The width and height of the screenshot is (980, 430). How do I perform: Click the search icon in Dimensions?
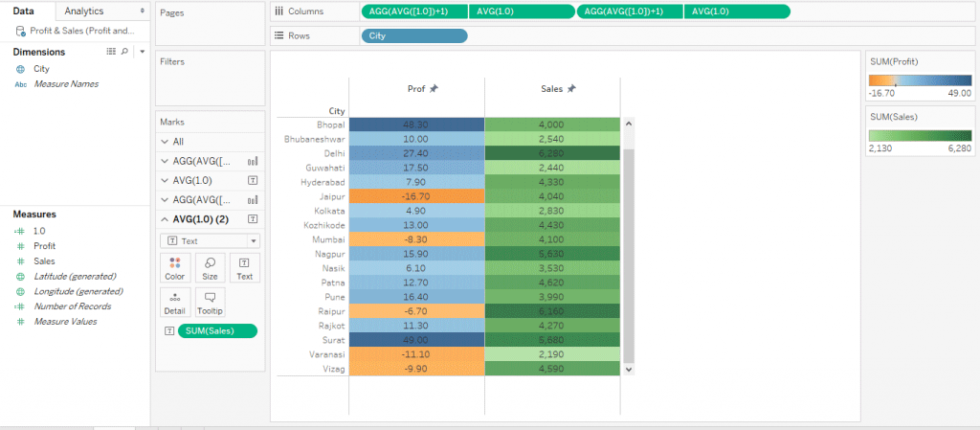click(124, 52)
